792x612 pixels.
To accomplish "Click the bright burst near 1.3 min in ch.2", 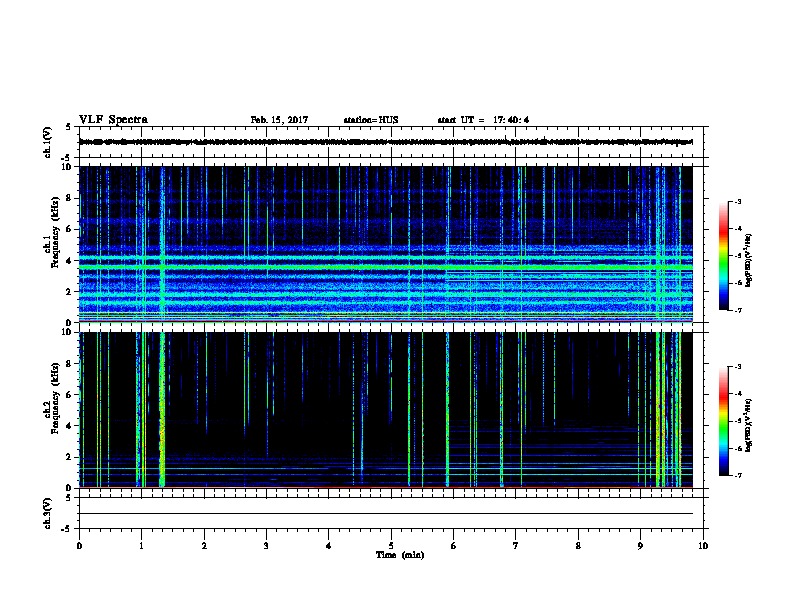I will pos(162,410).
